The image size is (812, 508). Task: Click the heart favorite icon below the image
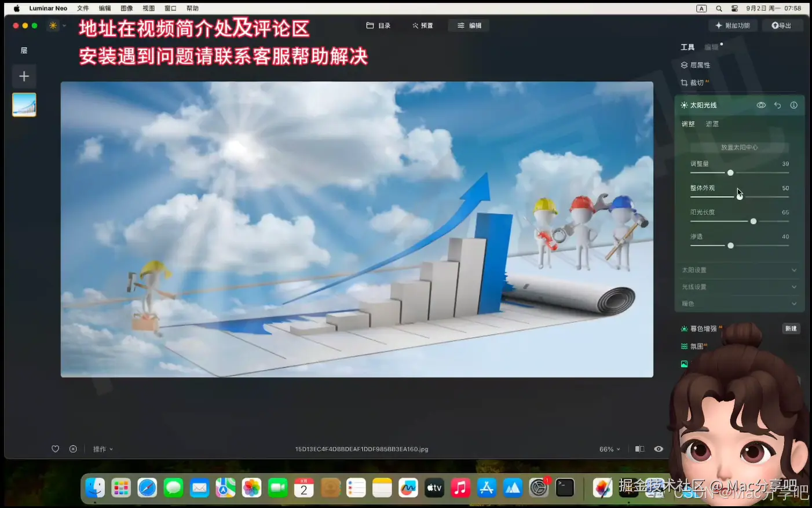(55, 448)
